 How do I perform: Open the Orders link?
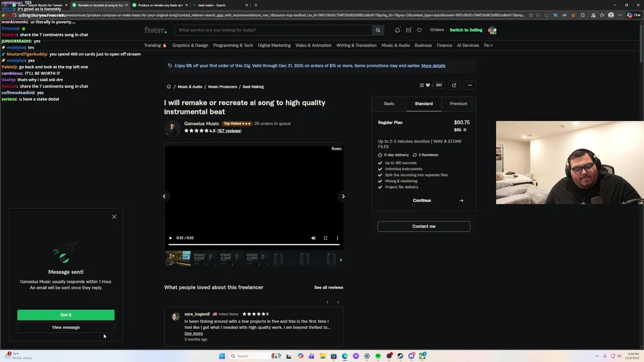[x=437, y=30]
